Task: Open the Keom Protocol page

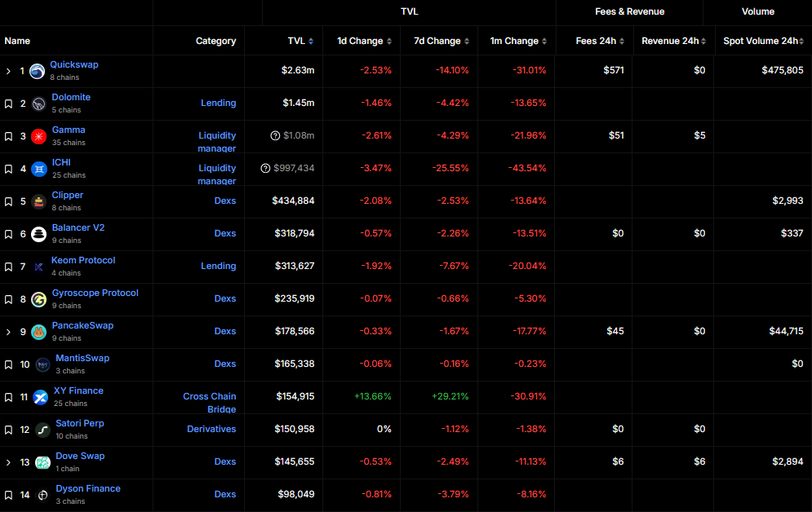Action: point(83,260)
